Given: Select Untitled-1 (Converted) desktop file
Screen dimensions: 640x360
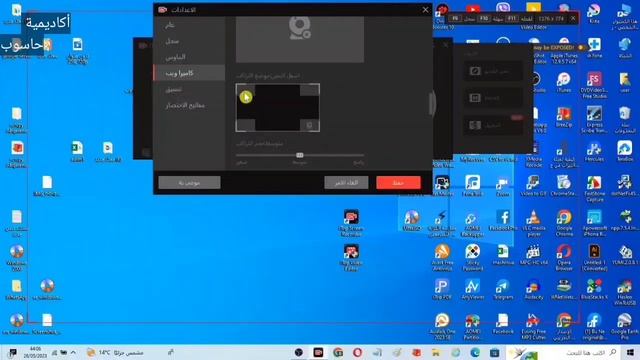Looking at the screenshot, I should click(x=595, y=258).
